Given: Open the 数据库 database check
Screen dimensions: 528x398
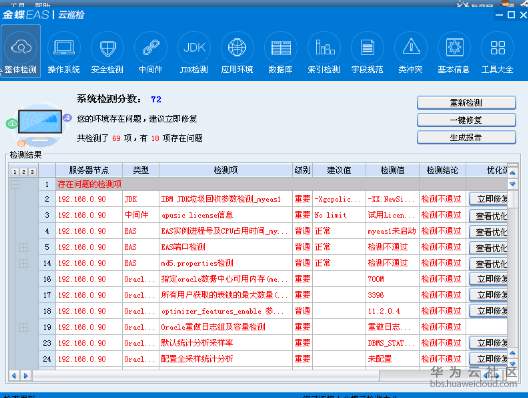Looking at the screenshot, I should pyautogui.click(x=280, y=53).
